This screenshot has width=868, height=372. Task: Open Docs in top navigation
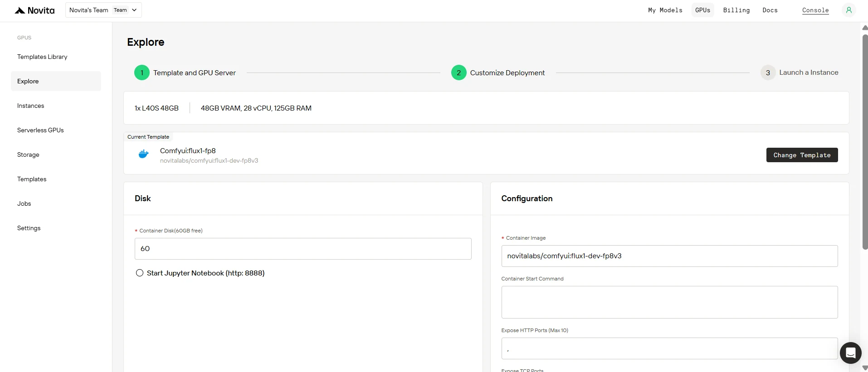tap(770, 10)
